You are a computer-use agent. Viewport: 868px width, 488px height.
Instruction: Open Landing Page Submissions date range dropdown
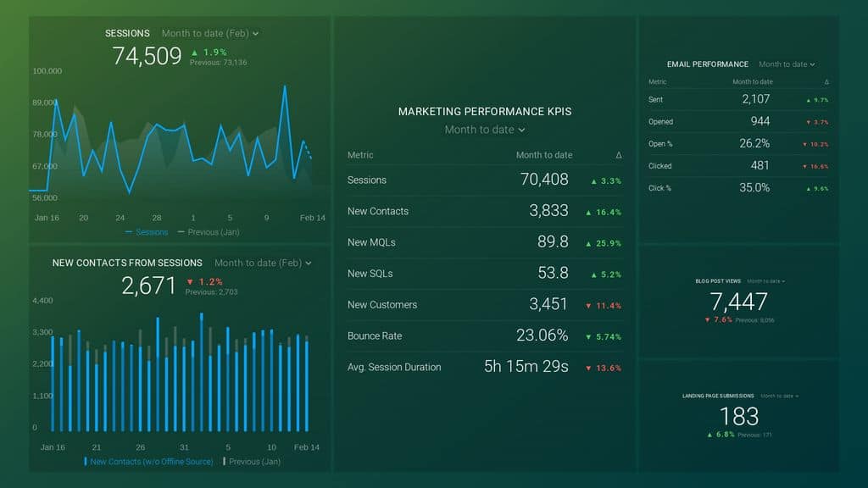point(779,396)
